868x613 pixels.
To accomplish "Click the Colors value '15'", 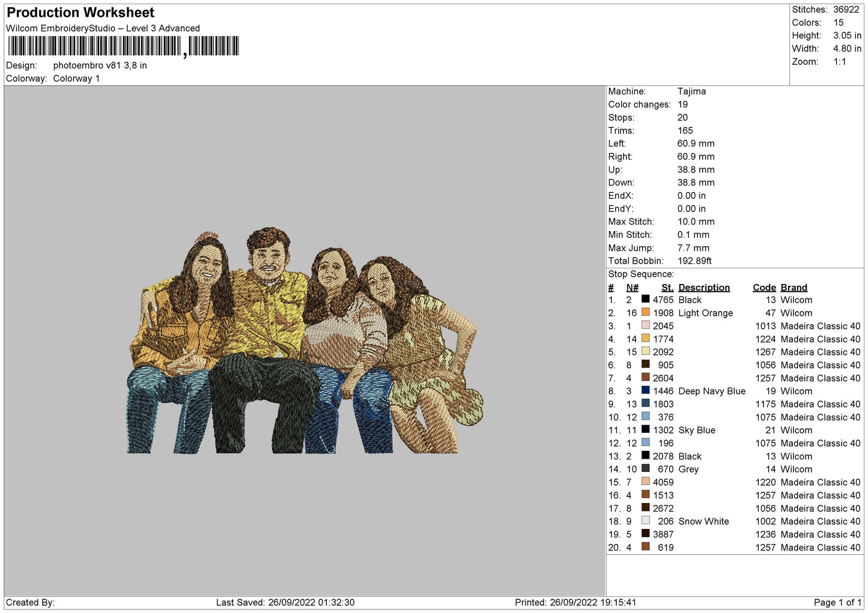I will pyautogui.click(x=838, y=23).
